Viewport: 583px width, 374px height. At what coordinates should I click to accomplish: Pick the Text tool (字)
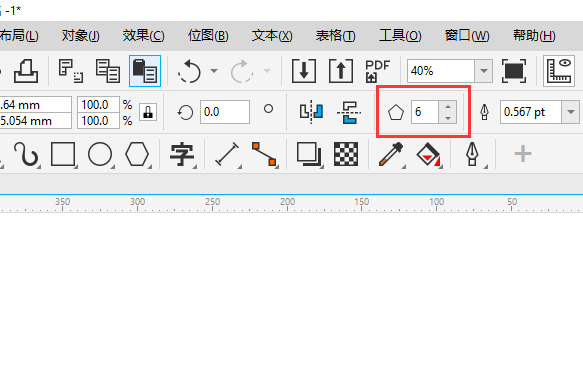tap(182, 154)
